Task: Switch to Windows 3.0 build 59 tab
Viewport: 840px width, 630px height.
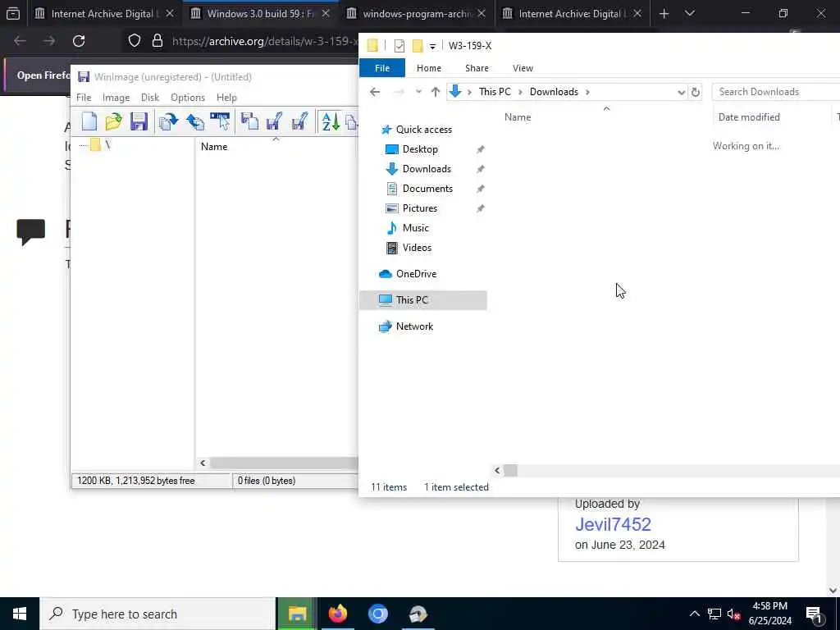Action: 260,14
